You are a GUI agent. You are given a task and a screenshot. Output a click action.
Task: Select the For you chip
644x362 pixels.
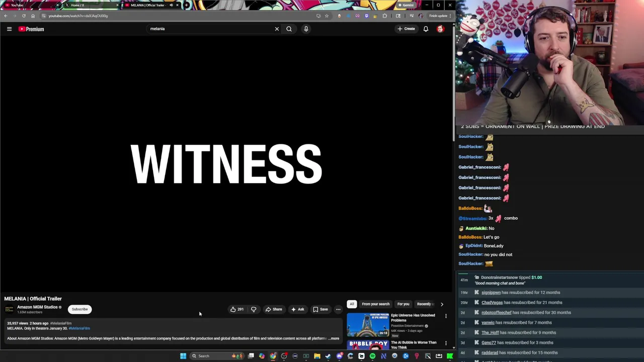[403, 304]
